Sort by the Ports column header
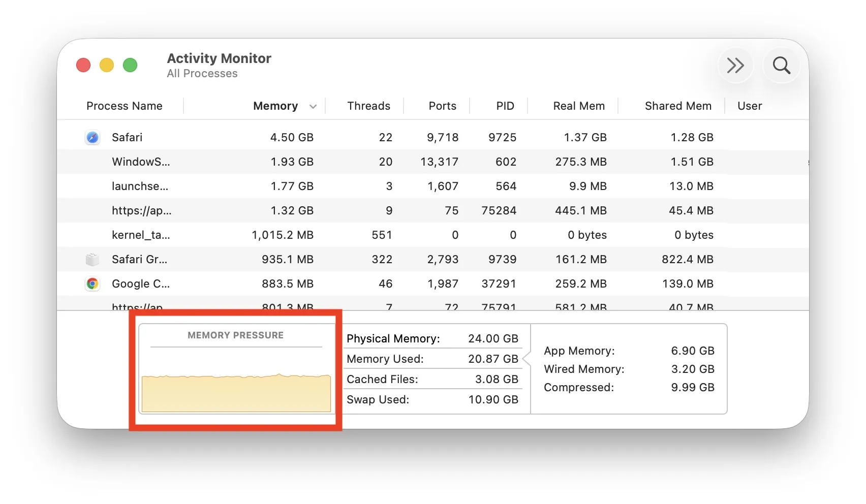Image resolution: width=866 pixels, height=504 pixels. pos(443,106)
